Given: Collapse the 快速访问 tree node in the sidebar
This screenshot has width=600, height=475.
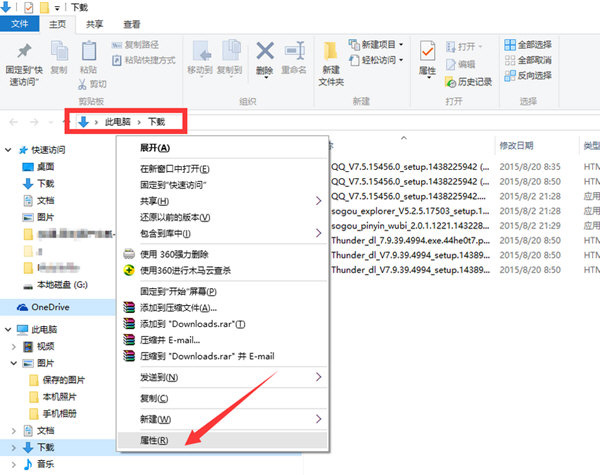Looking at the screenshot, I should (x=9, y=151).
